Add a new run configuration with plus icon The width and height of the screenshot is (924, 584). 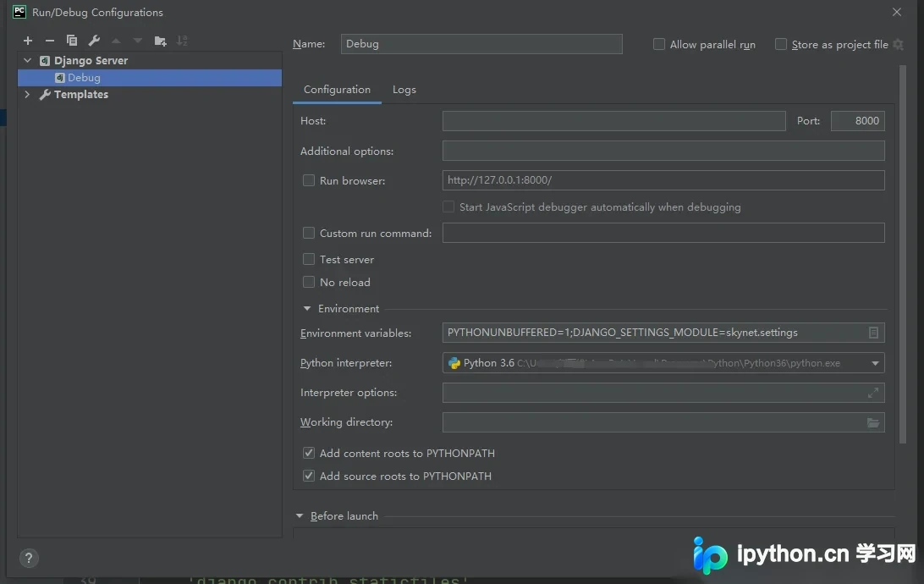click(28, 41)
